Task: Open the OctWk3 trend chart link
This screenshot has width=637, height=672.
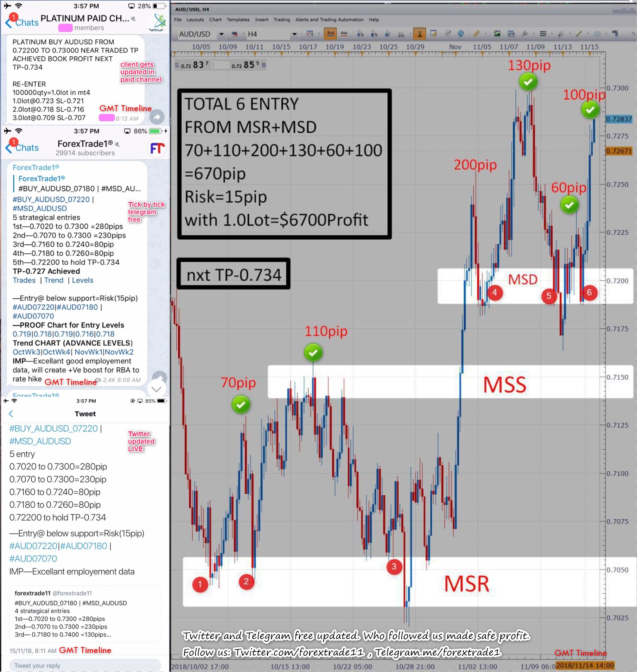Action: [x=27, y=352]
